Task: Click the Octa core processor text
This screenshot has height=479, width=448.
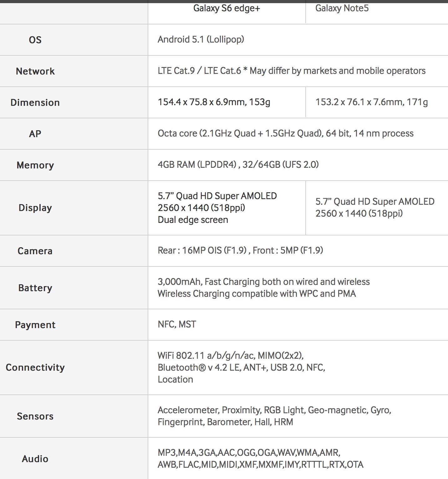Action: pyautogui.click(x=286, y=133)
